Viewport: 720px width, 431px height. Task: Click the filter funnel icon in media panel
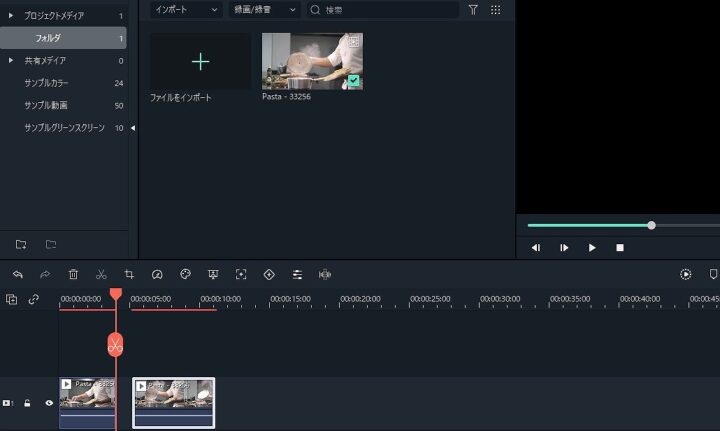[x=473, y=10]
